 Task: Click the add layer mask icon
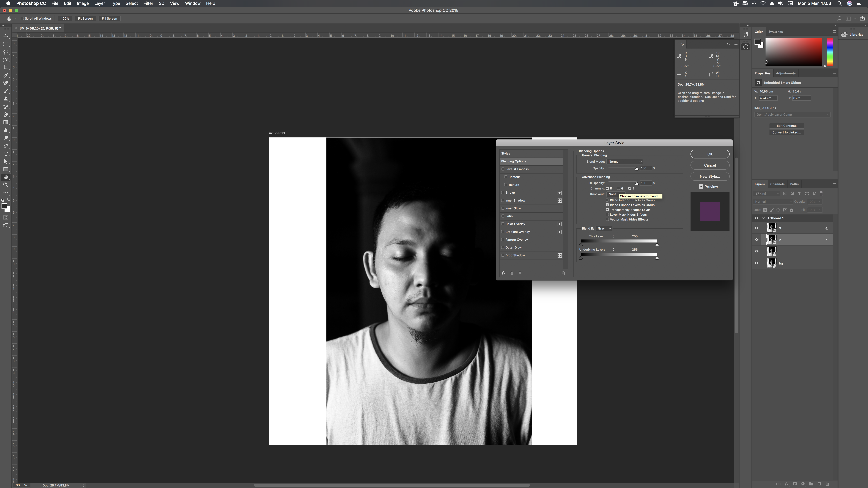click(795, 484)
